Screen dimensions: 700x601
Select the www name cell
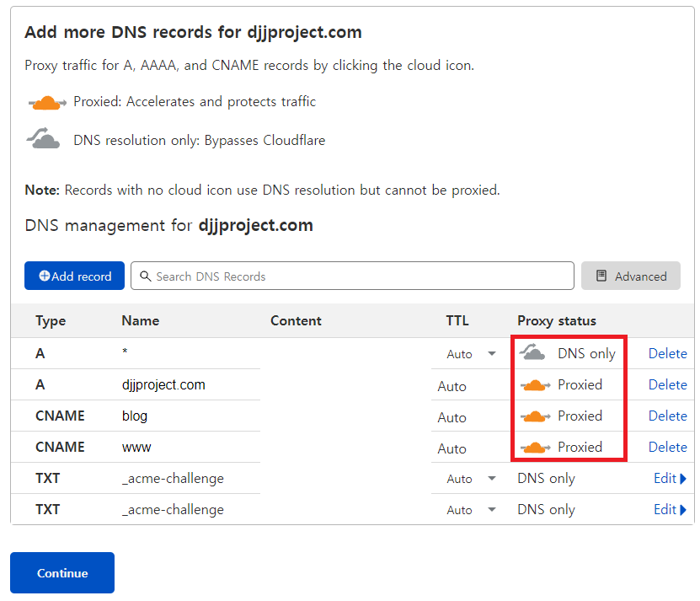[136, 448]
